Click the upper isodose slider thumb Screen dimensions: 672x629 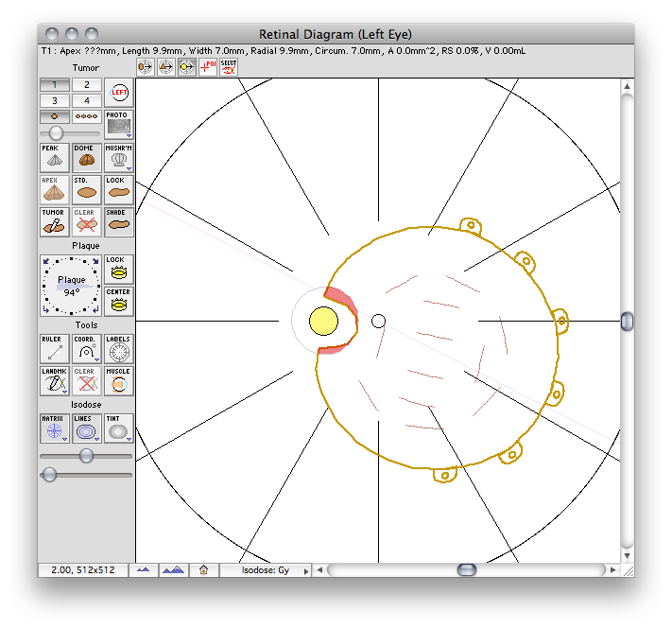(x=86, y=456)
